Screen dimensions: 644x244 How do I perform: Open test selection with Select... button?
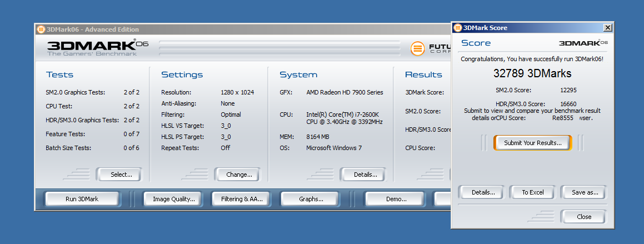pos(119,175)
